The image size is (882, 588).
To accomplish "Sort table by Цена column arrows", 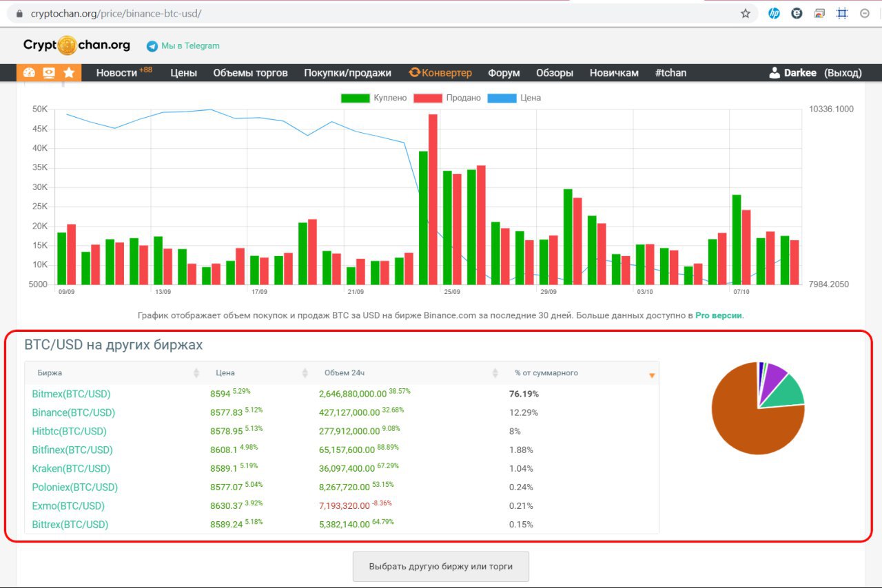I will 305,373.
